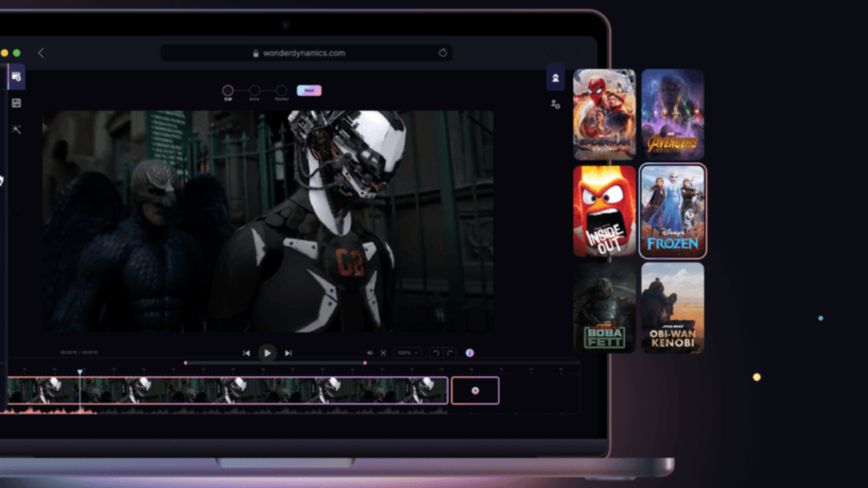Select the Boba Fett poster card
This screenshot has height=488, width=868.
tap(604, 308)
